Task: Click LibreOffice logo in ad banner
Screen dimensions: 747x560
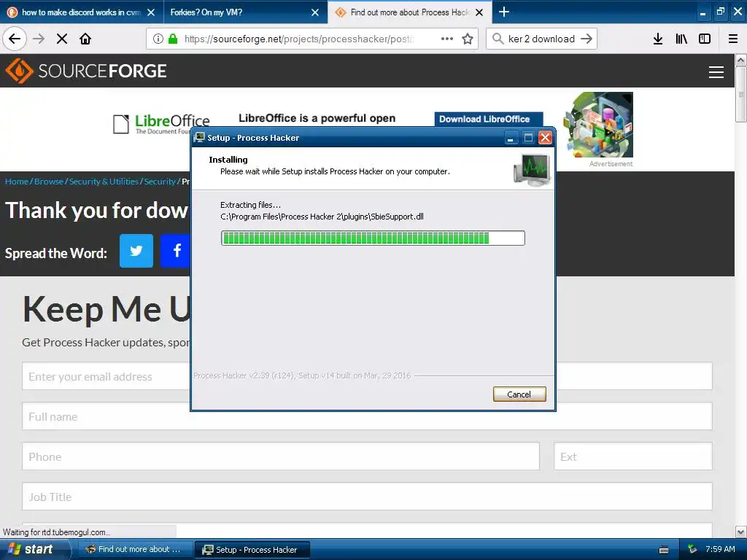Action: point(162,124)
